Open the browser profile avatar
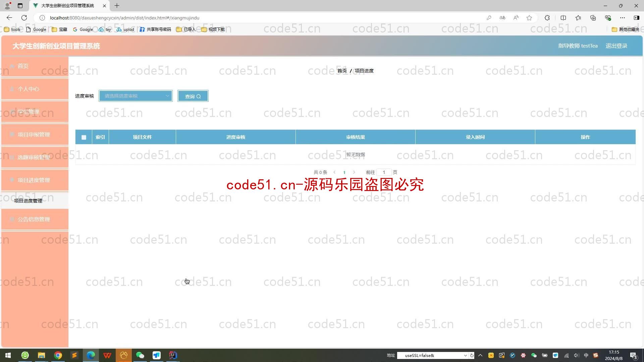Viewport: 644px width, 362px height. pos(8,5)
